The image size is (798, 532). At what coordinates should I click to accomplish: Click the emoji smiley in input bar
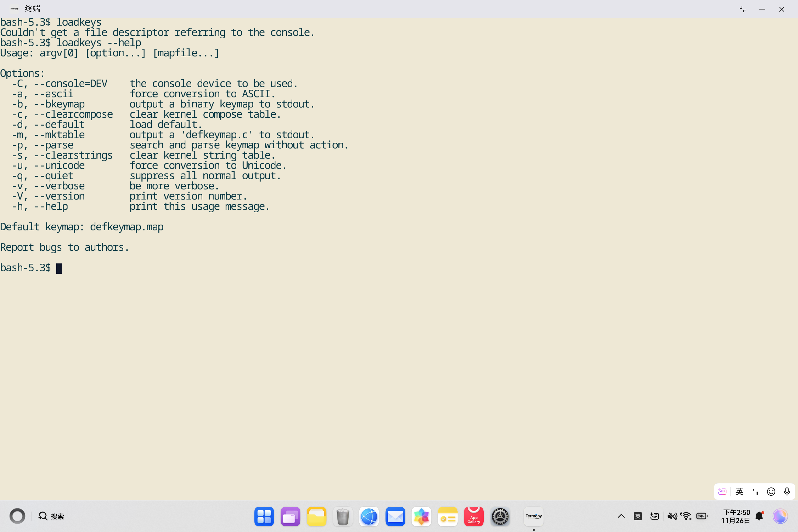(771, 492)
